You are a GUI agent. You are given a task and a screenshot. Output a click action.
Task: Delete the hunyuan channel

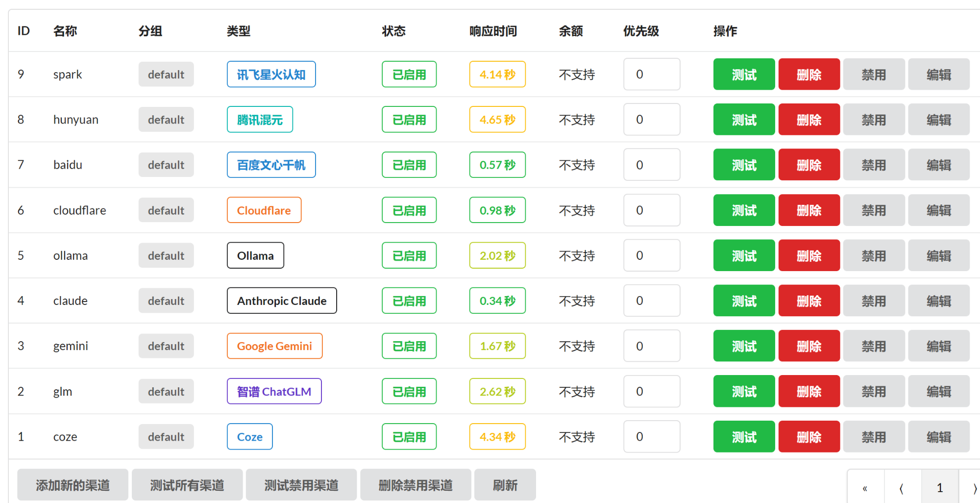pos(809,119)
